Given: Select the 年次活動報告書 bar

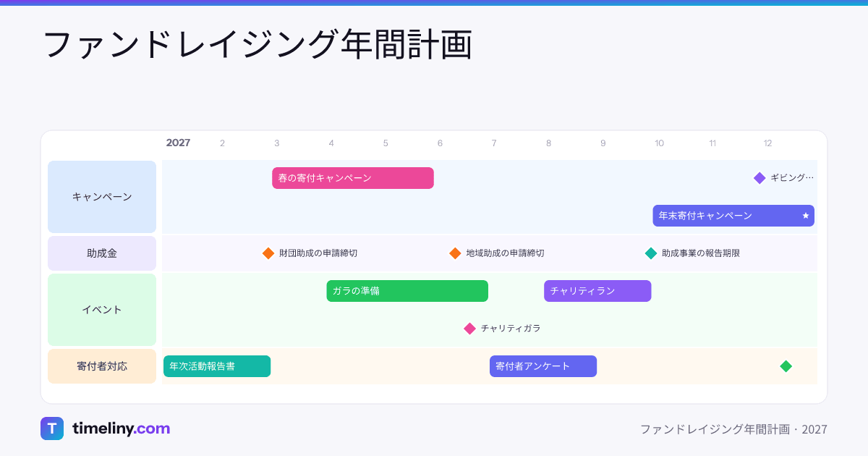Looking at the screenshot, I should pyautogui.click(x=217, y=366).
